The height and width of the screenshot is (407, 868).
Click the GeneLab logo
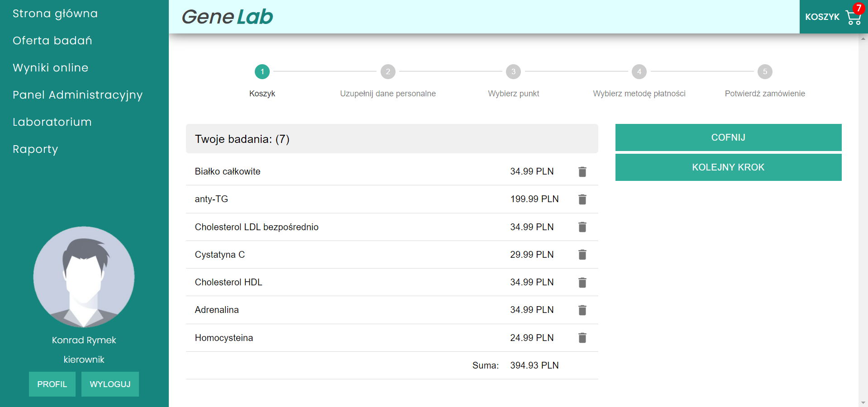[227, 17]
